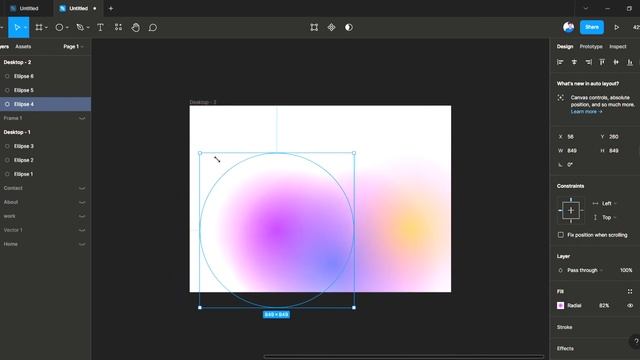This screenshot has height=360, width=640.
Task: Open new tab with plus icon
Action: pos(111,8)
